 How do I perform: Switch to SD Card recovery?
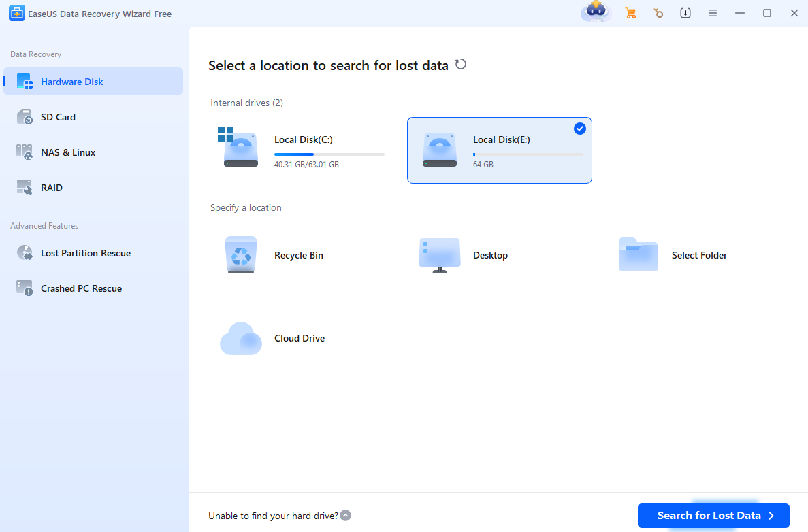(58, 117)
